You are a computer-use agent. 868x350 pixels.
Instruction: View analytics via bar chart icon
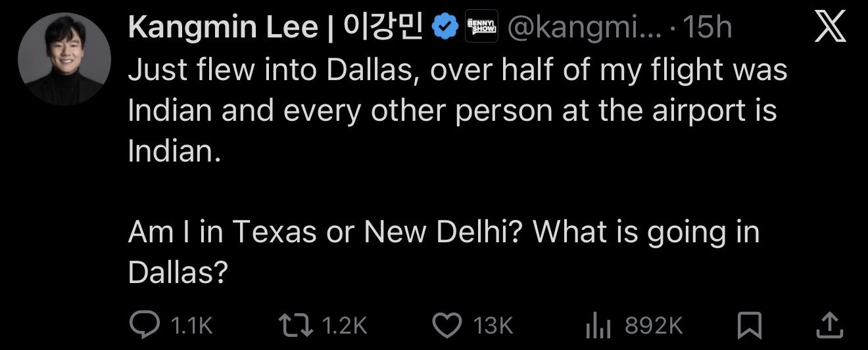(600, 325)
